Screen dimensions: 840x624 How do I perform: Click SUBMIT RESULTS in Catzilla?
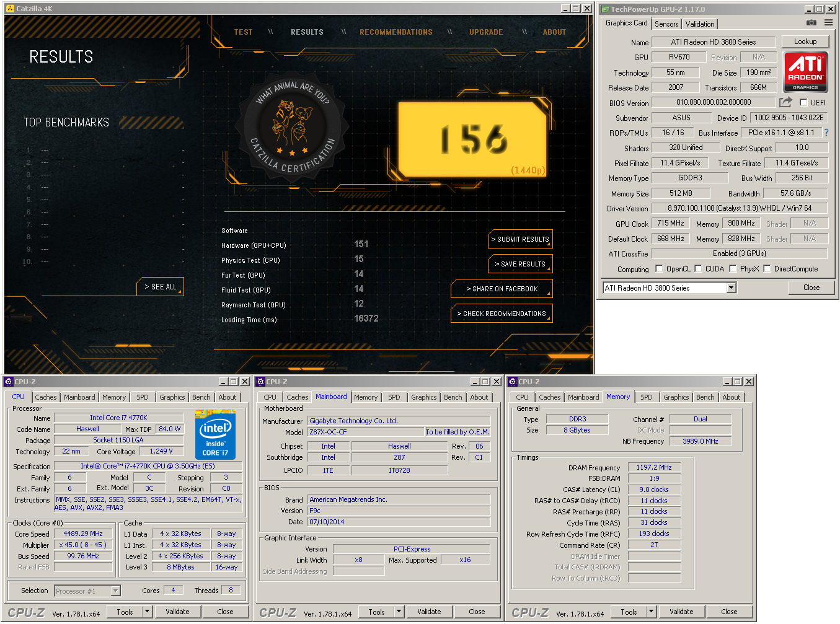point(520,239)
